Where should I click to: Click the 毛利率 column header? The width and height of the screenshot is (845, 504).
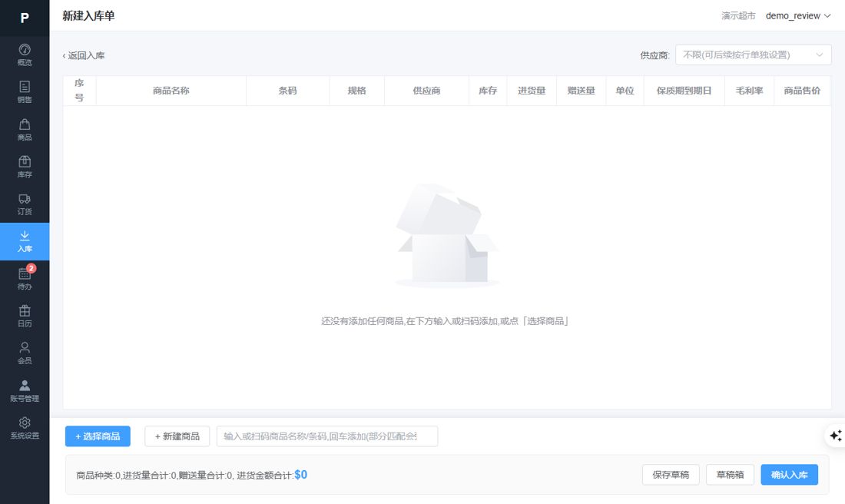749,91
